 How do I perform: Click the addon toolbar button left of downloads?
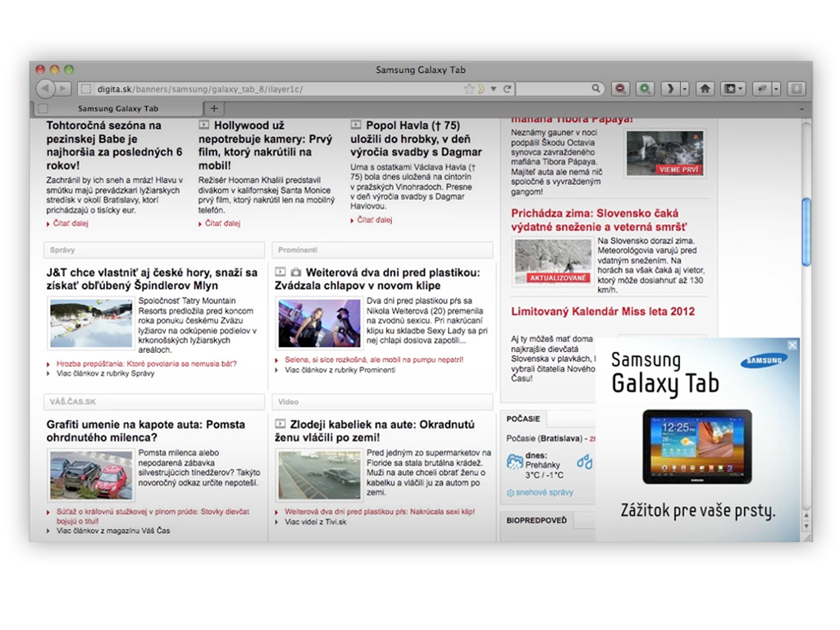pyautogui.click(x=762, y=89)
